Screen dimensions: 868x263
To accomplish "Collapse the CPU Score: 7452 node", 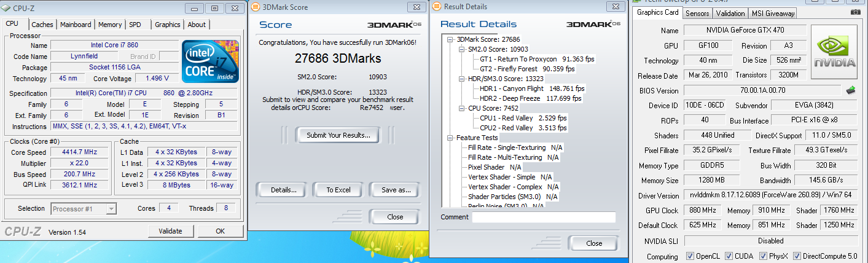I will coord(462,108).
